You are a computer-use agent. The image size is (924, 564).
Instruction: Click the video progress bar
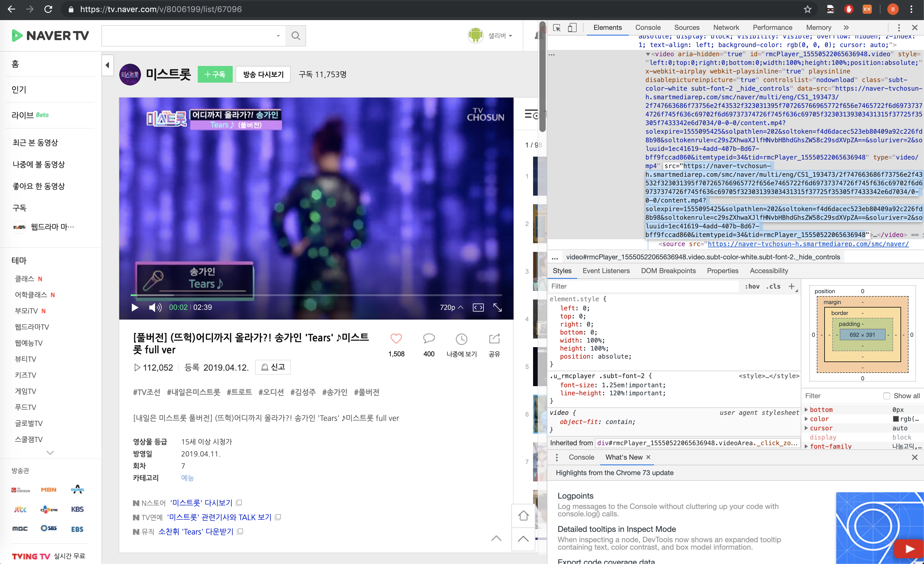[x=316, y=295]
